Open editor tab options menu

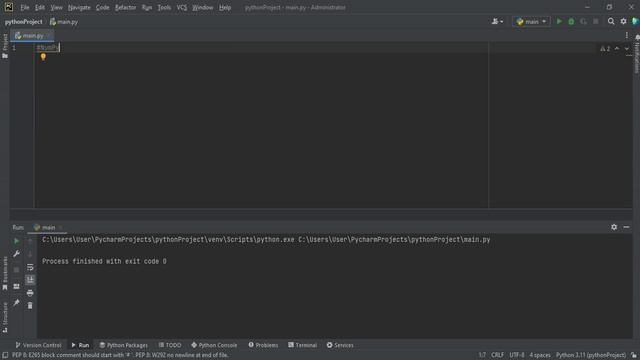tap(627, 36)
